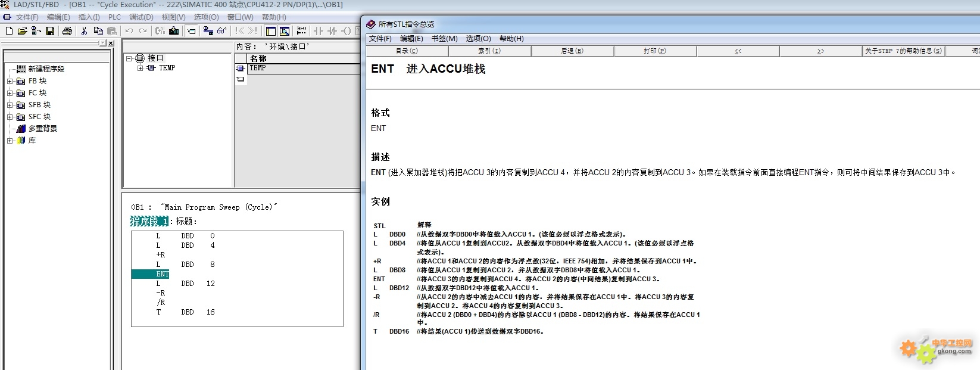This screenshot has width=980, height=370.
Task: Open the 调试(D) menu
Action: 141,17
